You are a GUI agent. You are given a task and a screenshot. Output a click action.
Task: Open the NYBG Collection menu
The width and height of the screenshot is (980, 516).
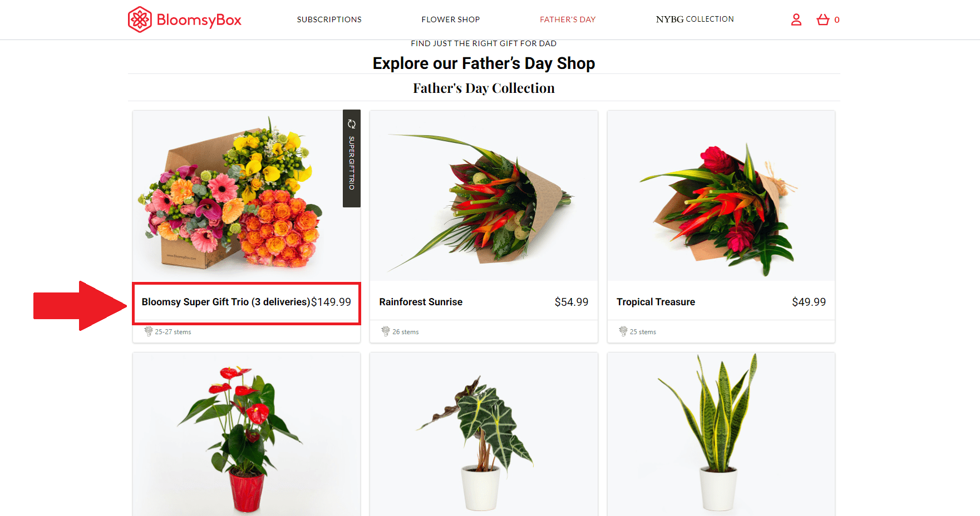[x=695, y=19]
